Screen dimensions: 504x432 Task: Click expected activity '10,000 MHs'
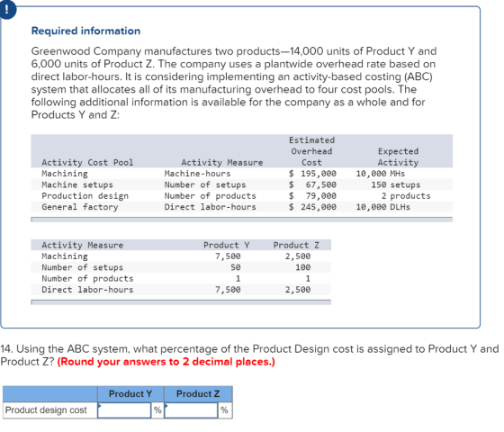click(380, 174)
